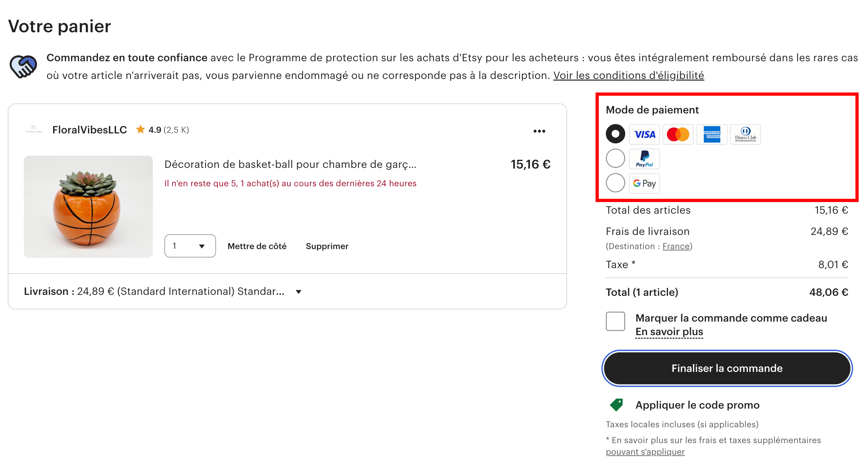The image size is (868, 475).
Task: Expand the Livraison shipping options
Action: click(299, 292)
